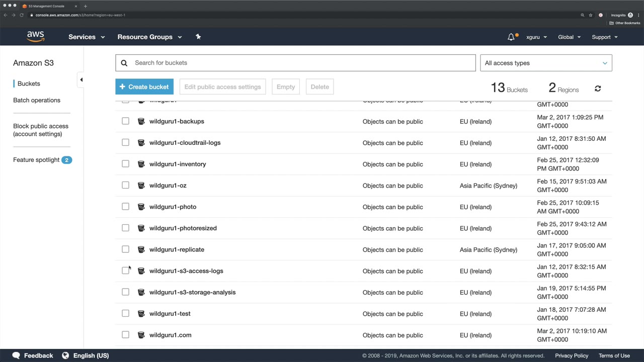Click the AWS logo home icon
644x362 pixels.
(36, 37)
